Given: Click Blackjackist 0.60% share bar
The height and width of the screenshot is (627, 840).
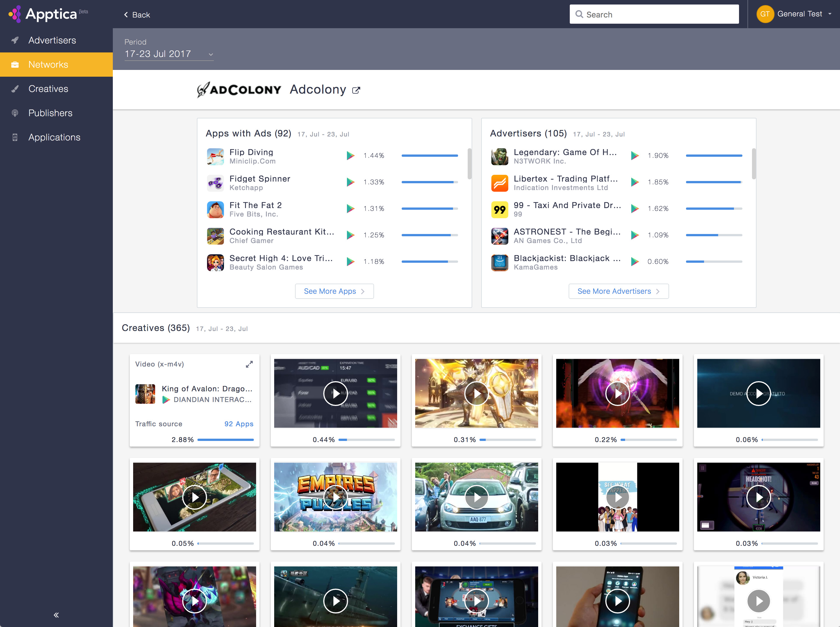Looking at the screenshot, I should click(x=714, y=262).
